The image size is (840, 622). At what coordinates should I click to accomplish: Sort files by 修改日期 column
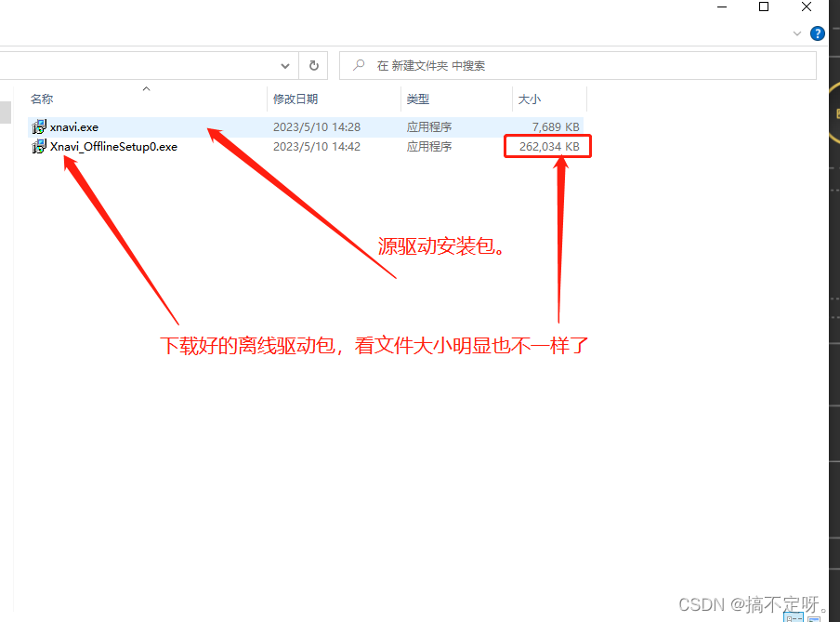point(295,99)
